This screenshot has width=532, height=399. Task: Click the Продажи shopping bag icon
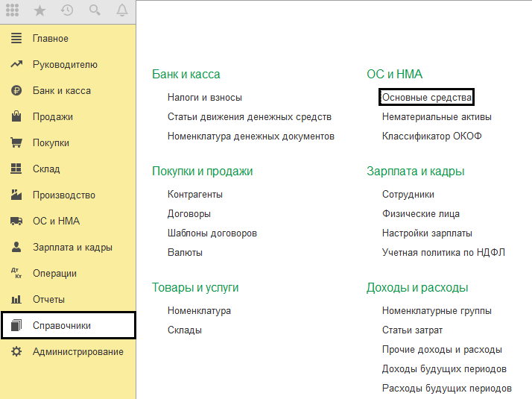(16, 116)
